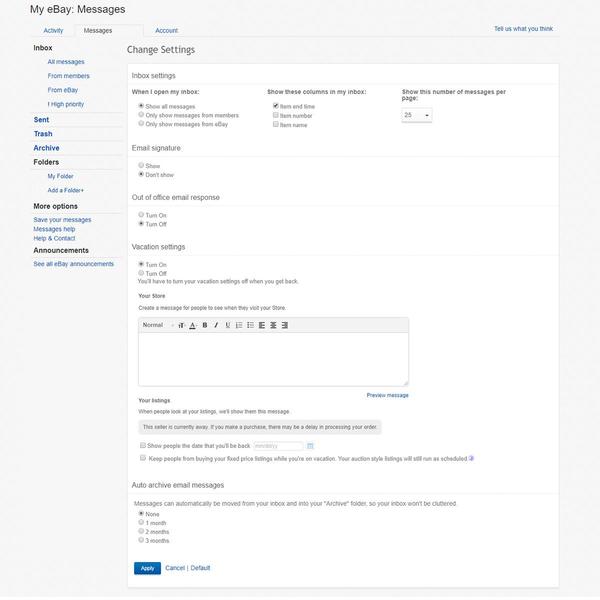Switch to the Messages tab
Screen dimensions: 600x600
pos(98,31)
